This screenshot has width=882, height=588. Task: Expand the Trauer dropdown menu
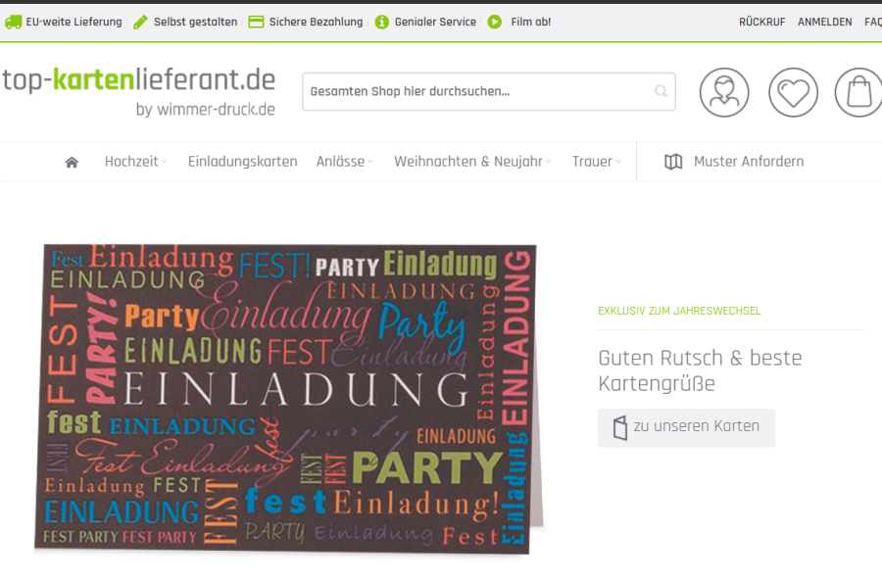596,162
